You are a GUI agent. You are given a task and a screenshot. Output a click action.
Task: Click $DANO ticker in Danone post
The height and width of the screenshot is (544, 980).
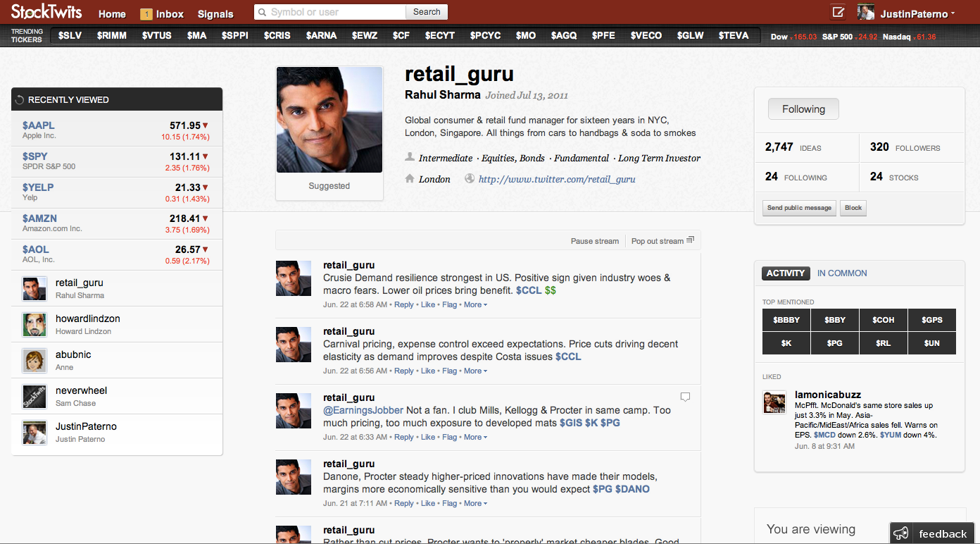pyautogui.click(x=632, y=489)
